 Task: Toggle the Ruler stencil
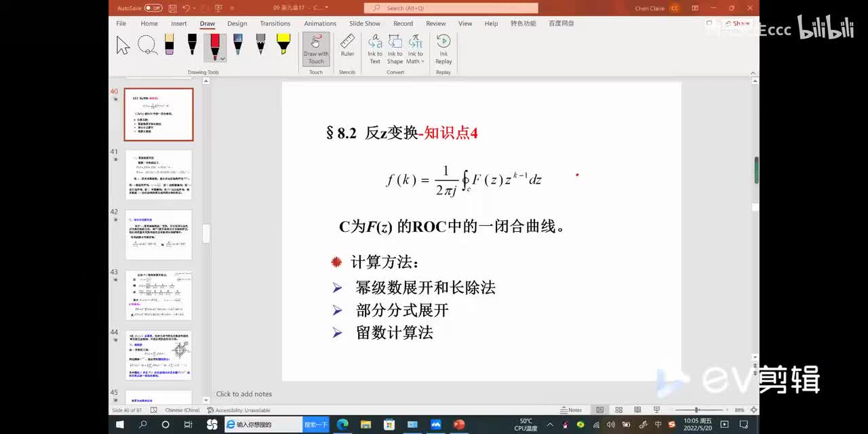pos(347,46)
